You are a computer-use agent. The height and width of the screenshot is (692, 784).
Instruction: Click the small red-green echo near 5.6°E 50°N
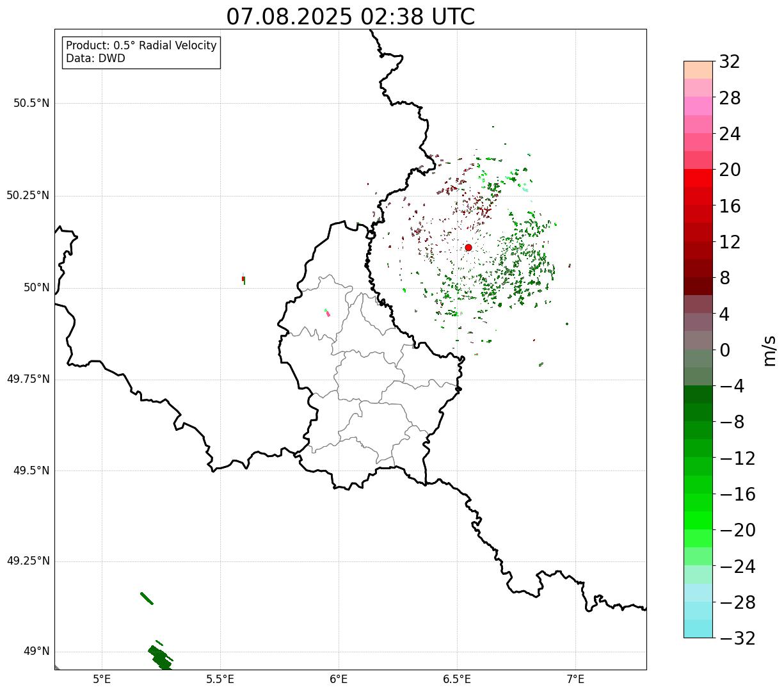(243, 278)
